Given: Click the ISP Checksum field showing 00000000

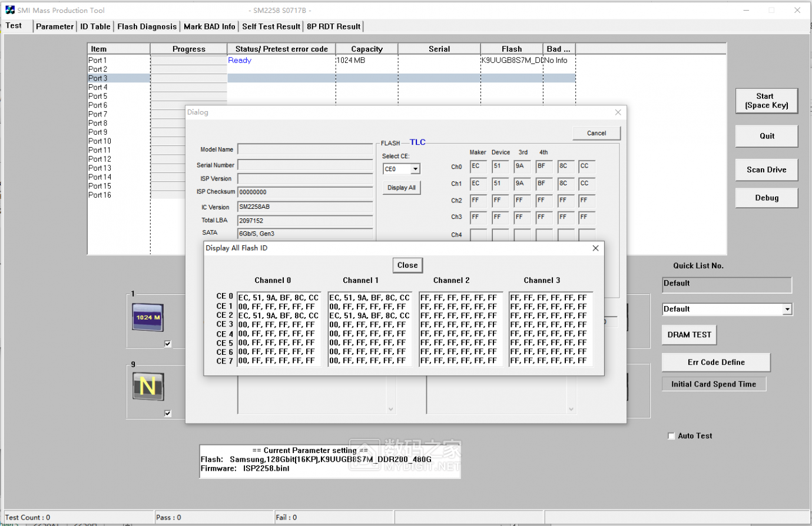Looking at the screenshot, I should click(x=305, y=192).
